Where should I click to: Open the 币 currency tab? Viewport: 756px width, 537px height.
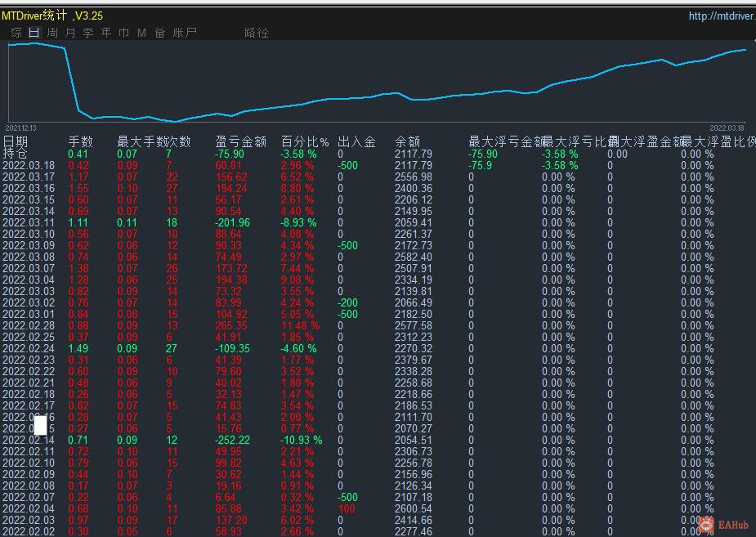(x=124, y=33)
